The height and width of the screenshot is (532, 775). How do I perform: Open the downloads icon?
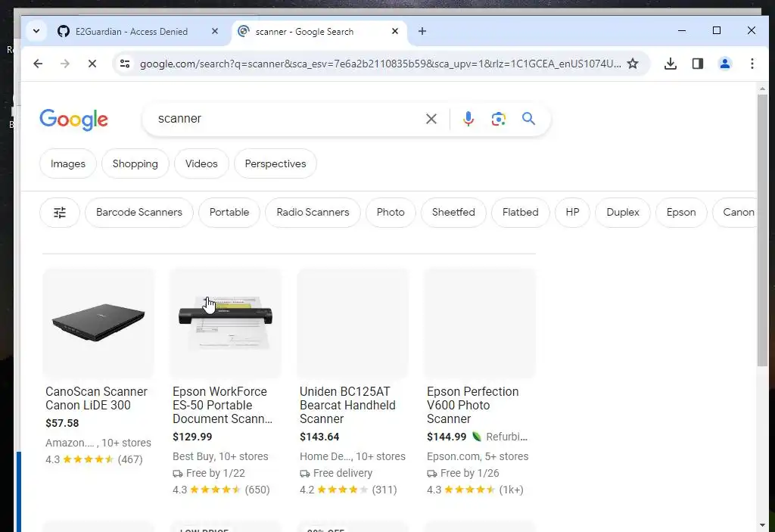point(671,64)
